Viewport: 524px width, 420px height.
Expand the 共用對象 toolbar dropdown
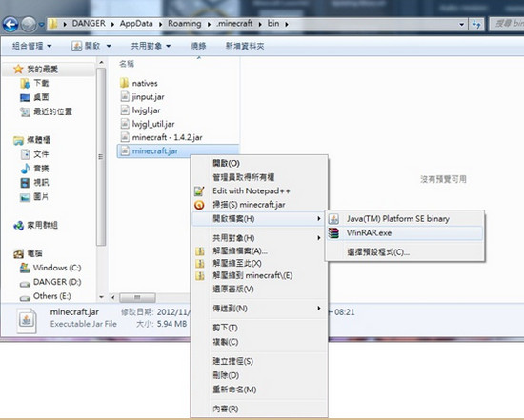(x=151, y=46)
